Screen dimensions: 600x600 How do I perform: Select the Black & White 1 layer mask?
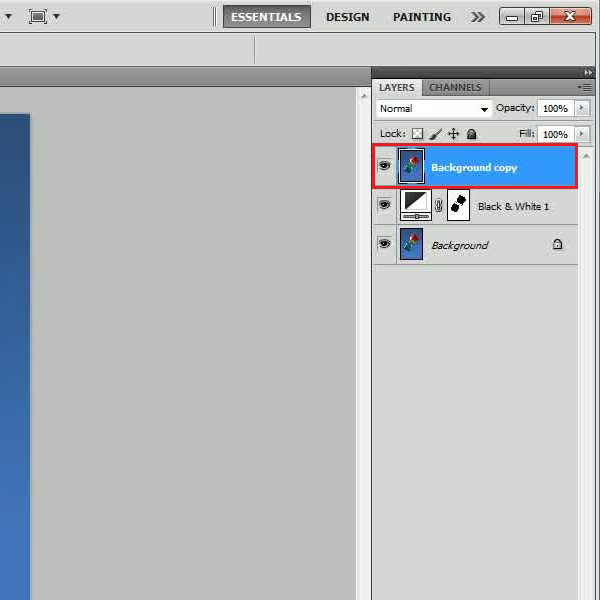(458, 205)
